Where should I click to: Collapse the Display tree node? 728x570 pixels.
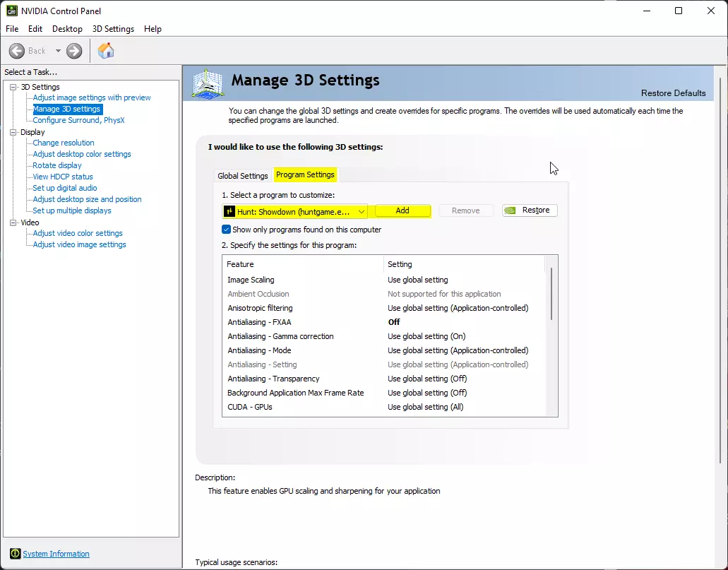[13, 132]
